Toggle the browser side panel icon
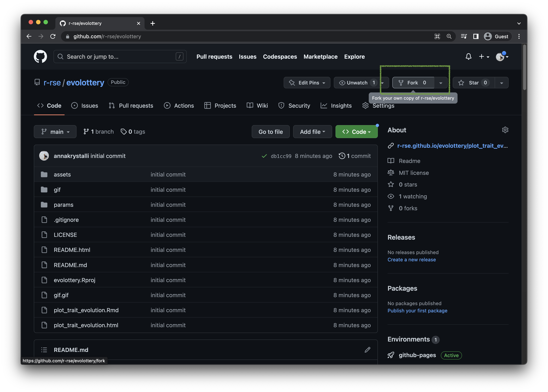The height and width of the screenshot is (392, 548). coord(476,36)
